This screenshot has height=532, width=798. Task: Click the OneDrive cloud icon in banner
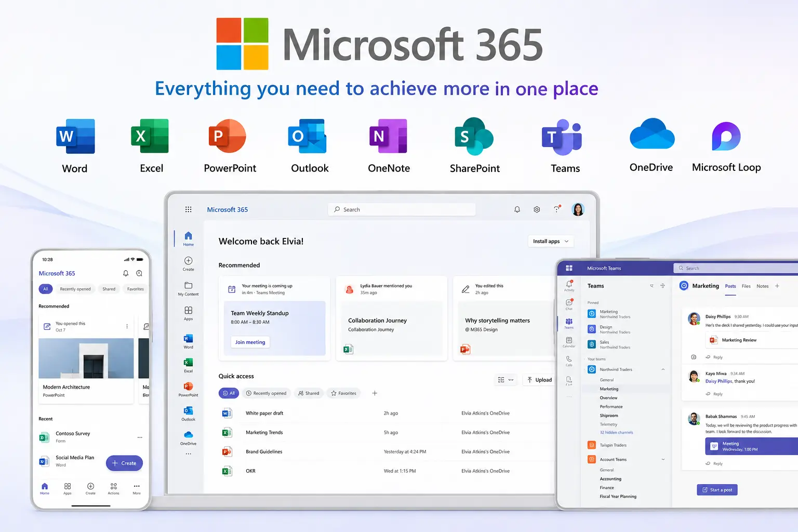click(x=652, y=134)
